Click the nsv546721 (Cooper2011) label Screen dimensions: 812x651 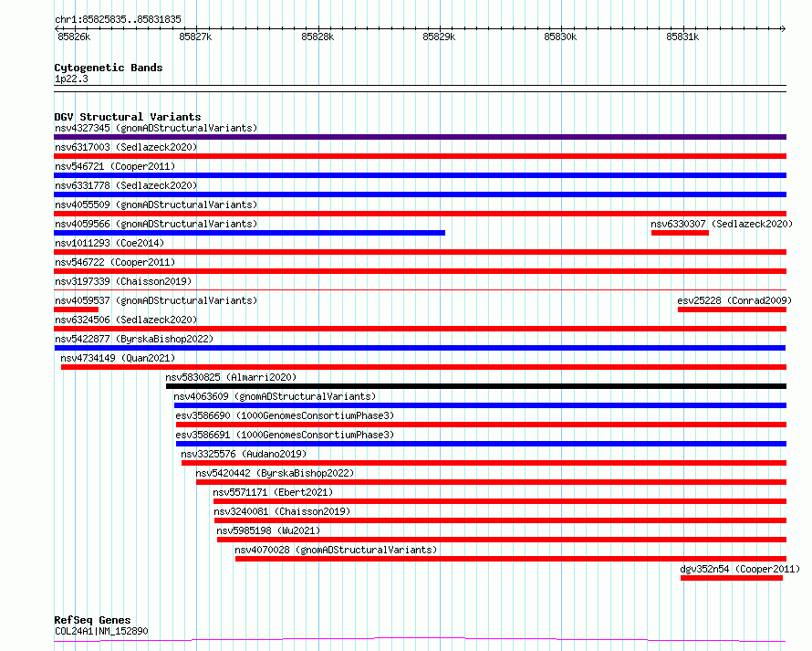[x=115, y=166]
